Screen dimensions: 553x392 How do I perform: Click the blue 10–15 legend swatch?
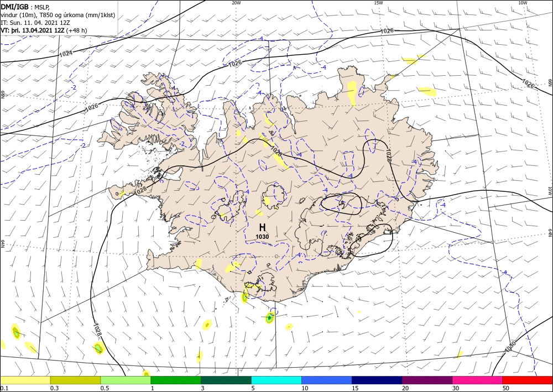(x=327, y=380)
